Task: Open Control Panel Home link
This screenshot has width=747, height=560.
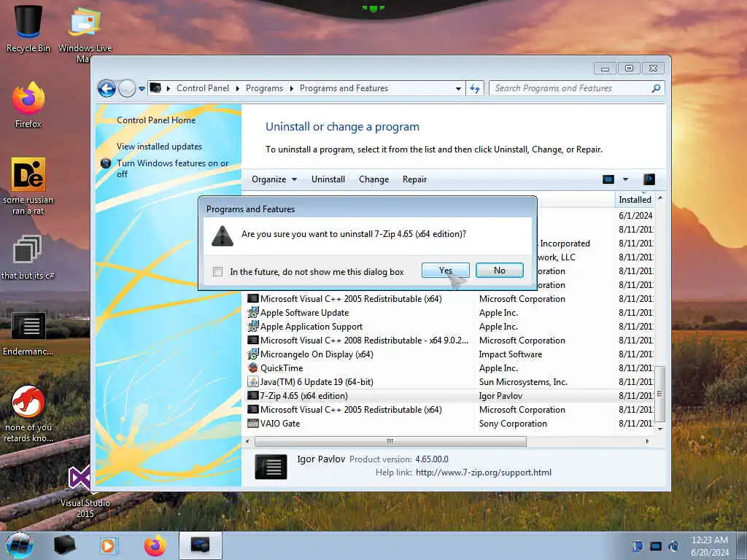Action: (156, 120)
